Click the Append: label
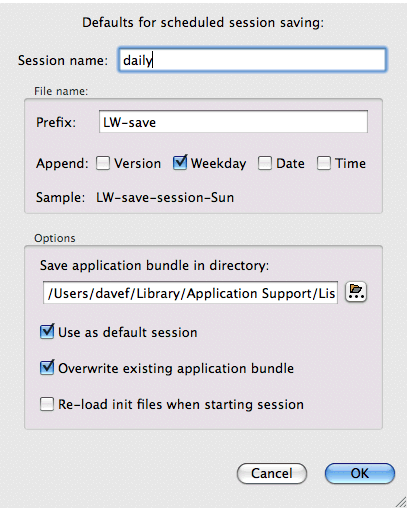 pyautogui.click(x=62, y=164)
